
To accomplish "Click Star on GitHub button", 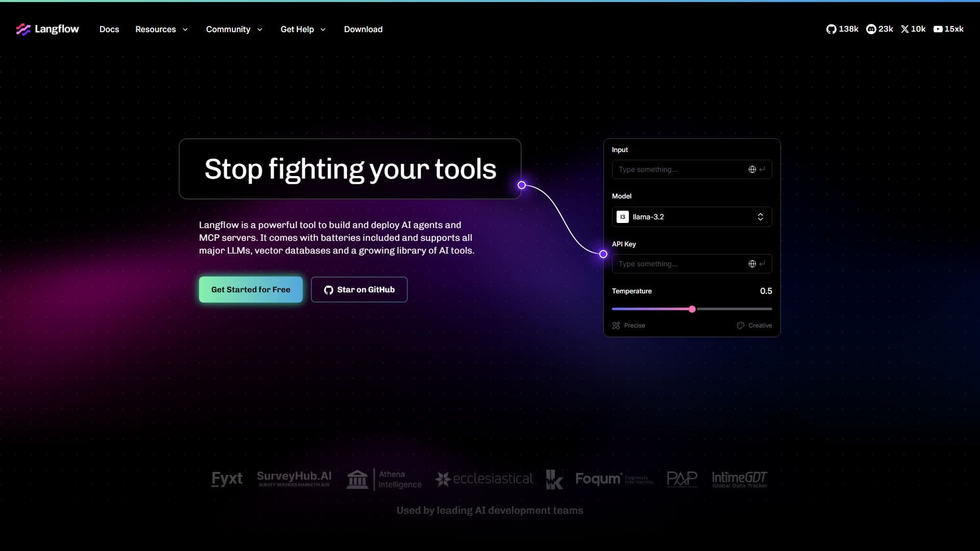I will pos(359,289).
